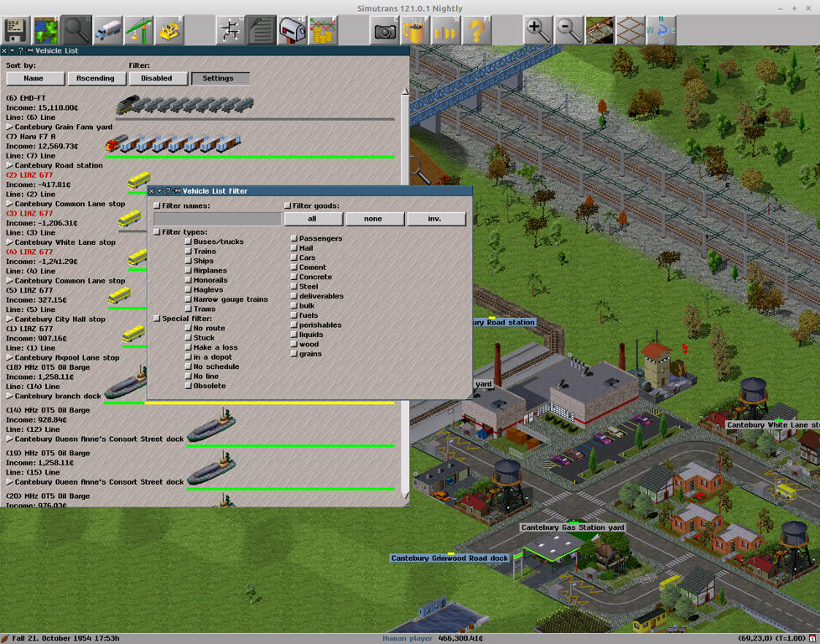Click the EMD-FT train image in the list

pyautogui.click(x=185, y=105)
